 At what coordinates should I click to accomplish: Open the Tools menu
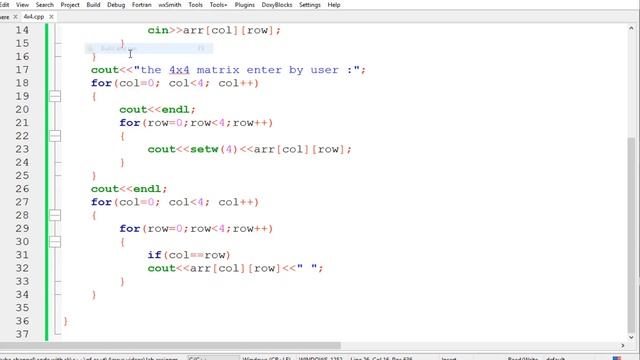(x=195, y=5)
